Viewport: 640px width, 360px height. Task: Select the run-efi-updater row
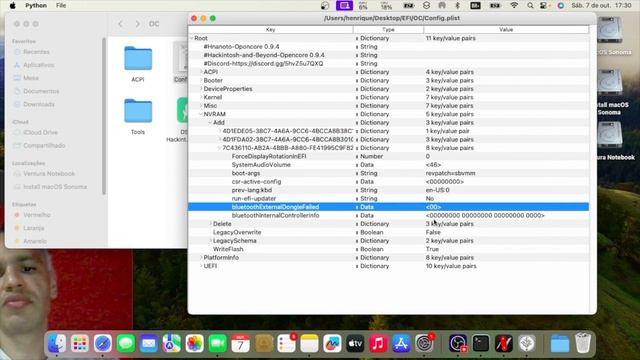tap(388, 198)
